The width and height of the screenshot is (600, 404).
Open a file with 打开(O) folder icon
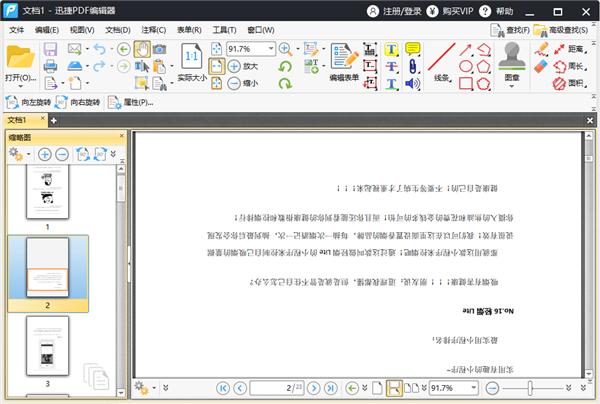pyautogui.click(x=20, y=57)
